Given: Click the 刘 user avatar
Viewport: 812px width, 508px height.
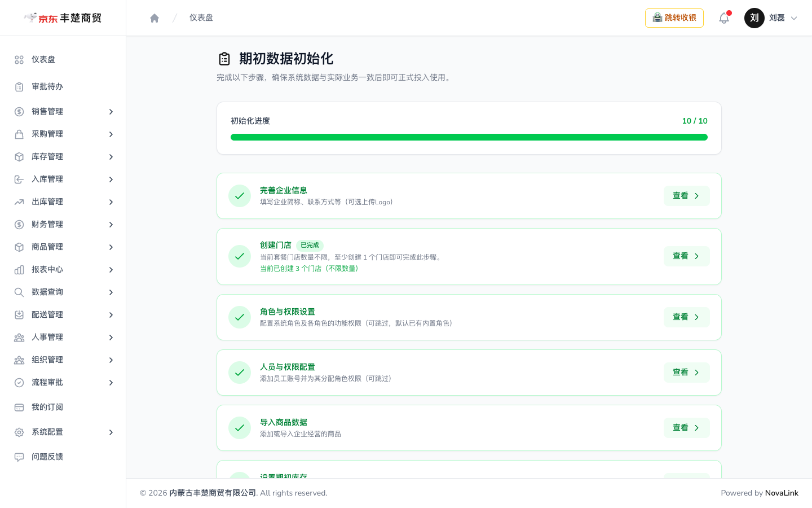Looking at the screenshot, I should point(754,18).
